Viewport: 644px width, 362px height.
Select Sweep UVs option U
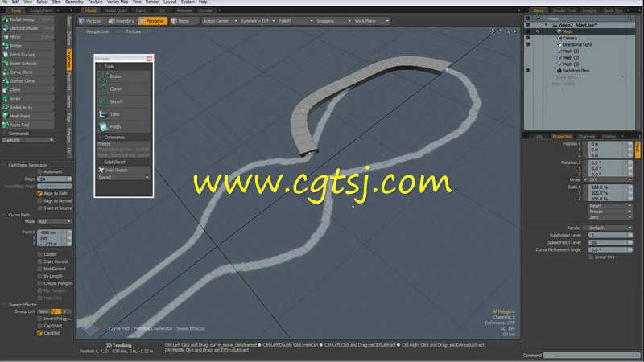point(55,311)
